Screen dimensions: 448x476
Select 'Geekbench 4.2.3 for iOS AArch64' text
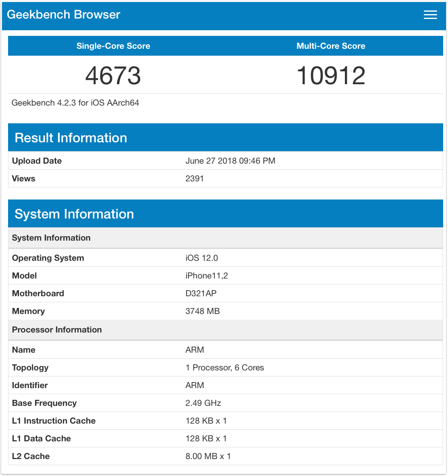(75, 103)
